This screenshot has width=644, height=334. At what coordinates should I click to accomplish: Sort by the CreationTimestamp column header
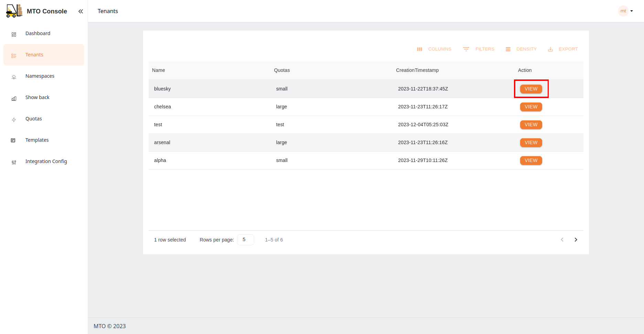point(417,70)
